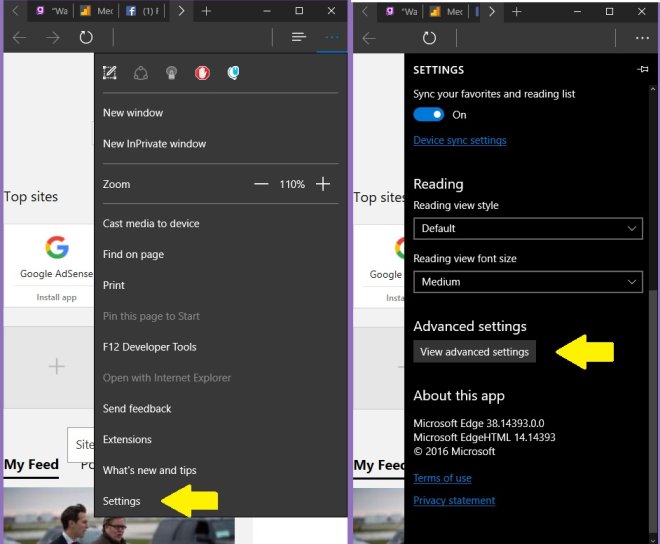The height and width of the screenshot is (544, 660).
Task: Choose Send feedback
Action: tap(137, 409)
